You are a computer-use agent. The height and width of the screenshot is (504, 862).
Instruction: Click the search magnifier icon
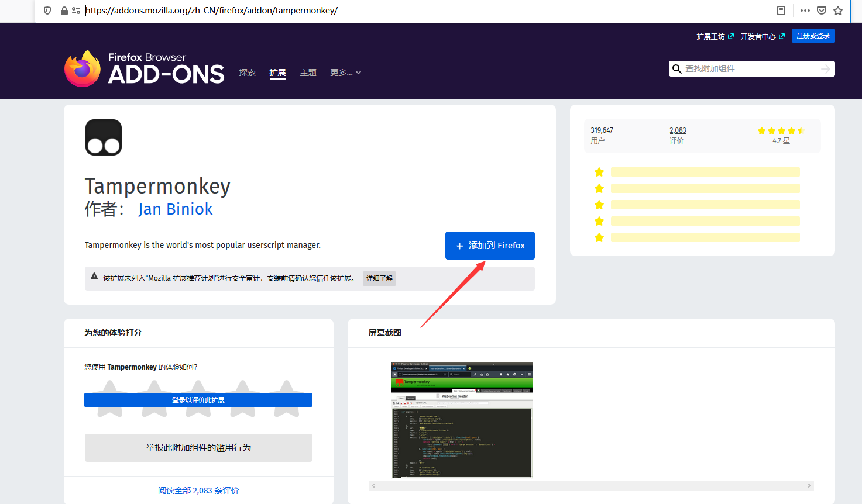pos(677,69)
